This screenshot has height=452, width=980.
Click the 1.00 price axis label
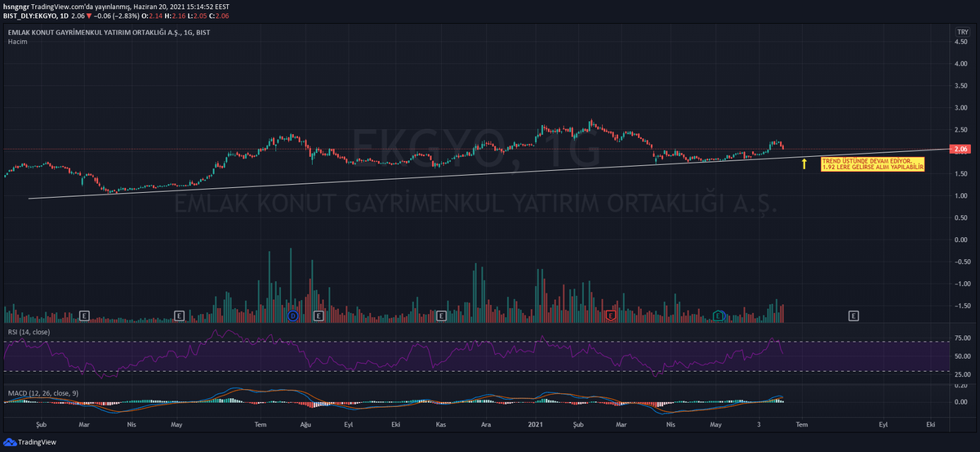tap(961, 196)
